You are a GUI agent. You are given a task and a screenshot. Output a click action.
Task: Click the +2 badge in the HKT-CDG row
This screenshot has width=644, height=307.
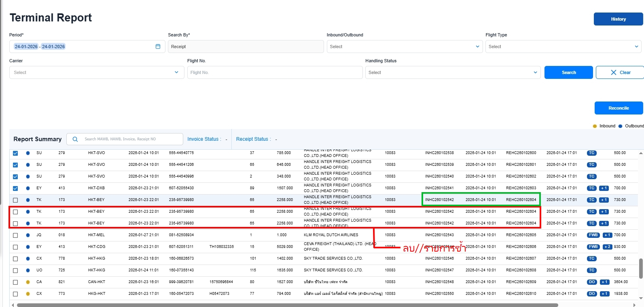(x=607, y=247)
